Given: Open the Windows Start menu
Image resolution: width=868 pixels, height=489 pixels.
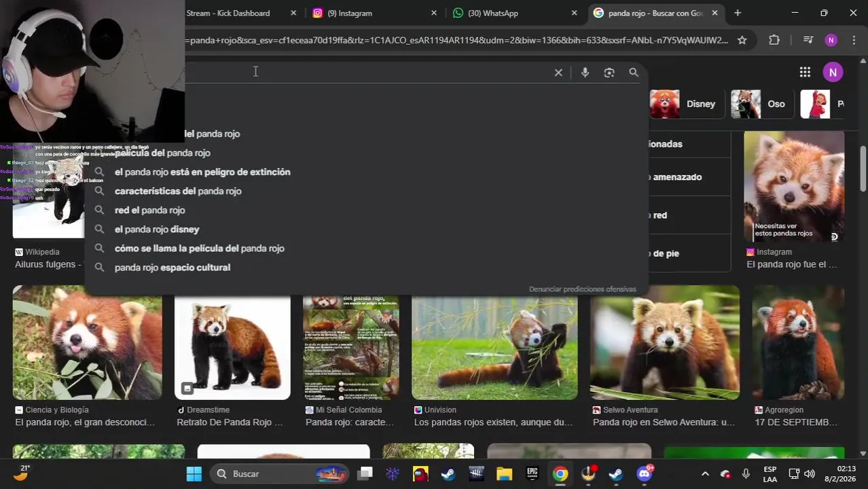Looking at the screenshot, I should (194, 473).
